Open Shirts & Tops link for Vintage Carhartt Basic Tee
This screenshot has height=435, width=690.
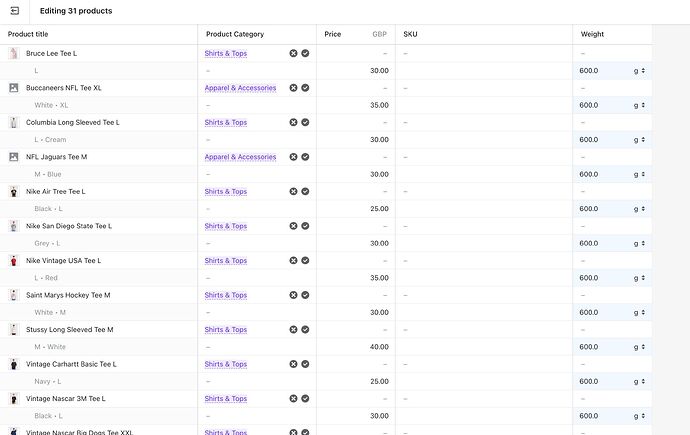[226, 364]
